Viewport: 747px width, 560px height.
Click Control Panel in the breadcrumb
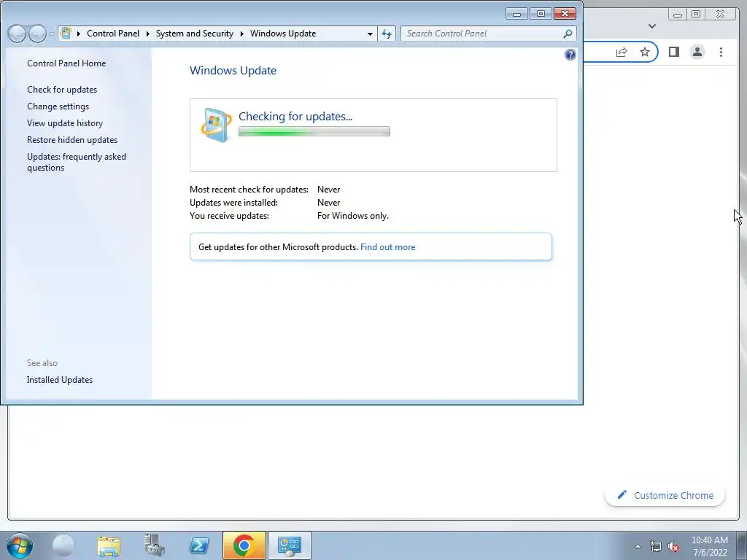(113, 34)
